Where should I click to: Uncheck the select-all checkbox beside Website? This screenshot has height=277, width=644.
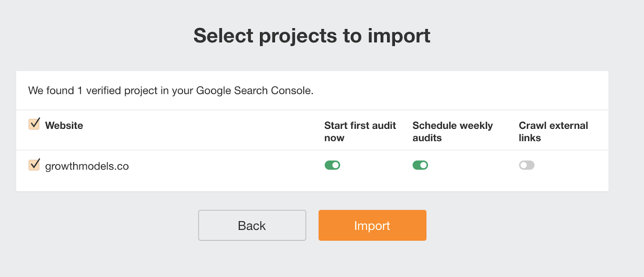[x=34, y=124]
